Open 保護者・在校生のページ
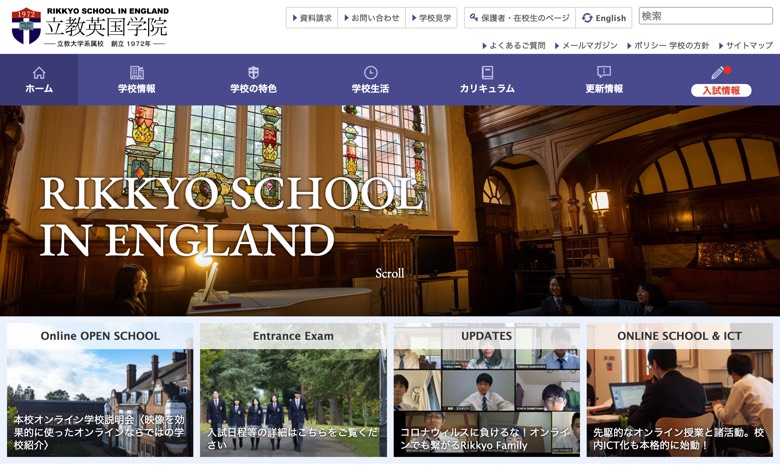The height and width of the screenshot is (470, 780). pos(520,18)
